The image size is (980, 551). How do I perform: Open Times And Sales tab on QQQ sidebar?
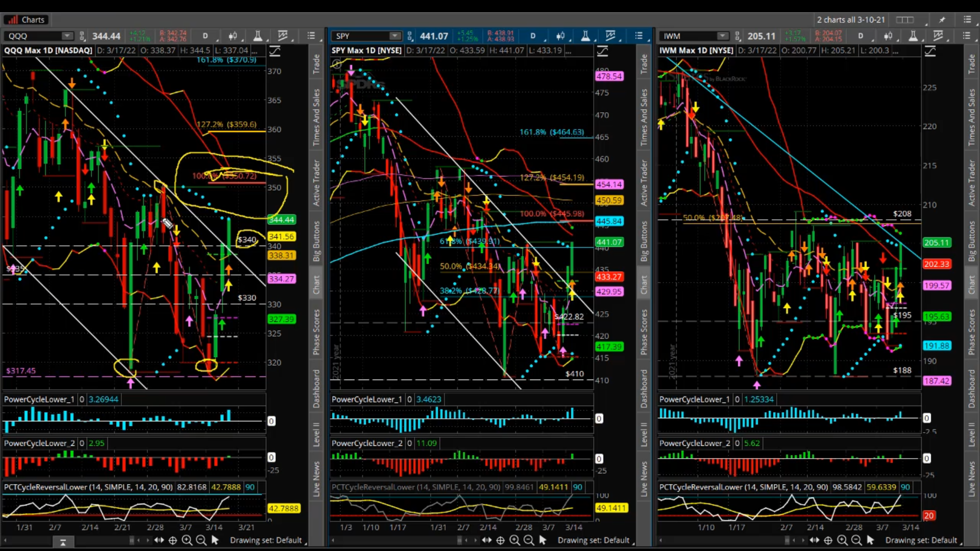click(x=316, y=117)
